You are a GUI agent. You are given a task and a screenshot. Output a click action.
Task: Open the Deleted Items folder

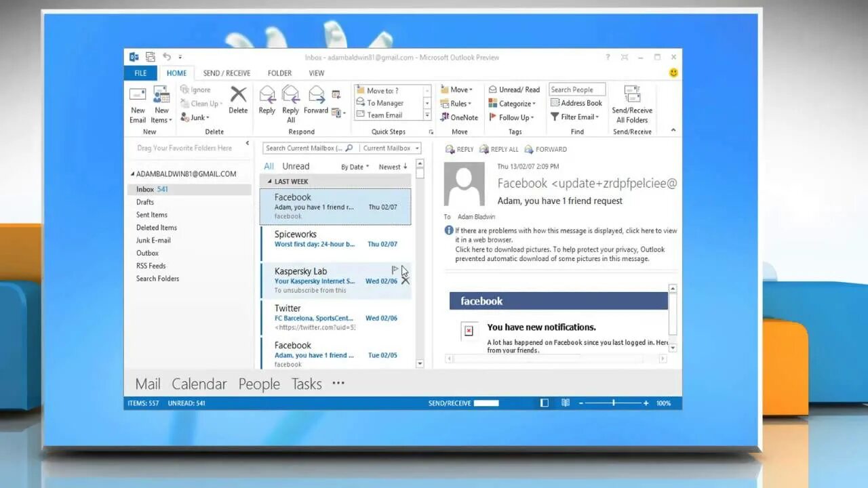[x=157, y=228]
